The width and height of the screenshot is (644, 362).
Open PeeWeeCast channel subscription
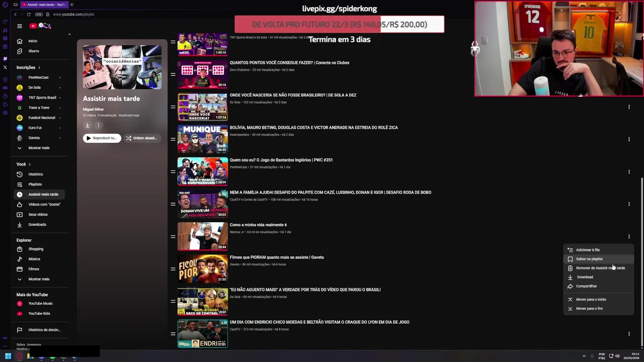[38, 77]
